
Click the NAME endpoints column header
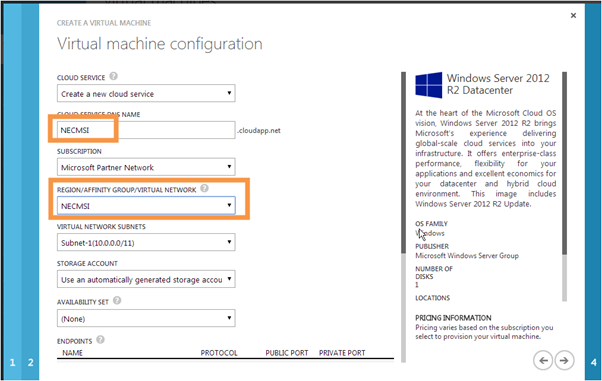[x=73, y=353]
